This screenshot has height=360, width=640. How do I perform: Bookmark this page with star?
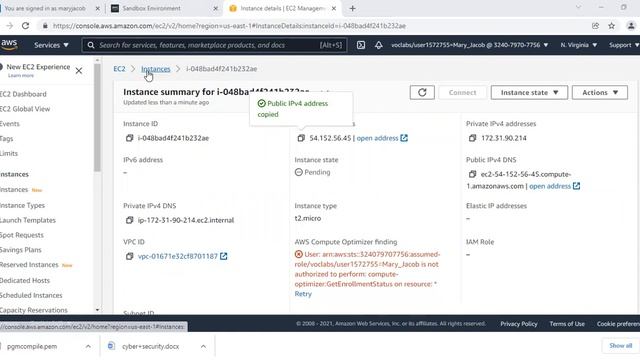tap(611, 26)
